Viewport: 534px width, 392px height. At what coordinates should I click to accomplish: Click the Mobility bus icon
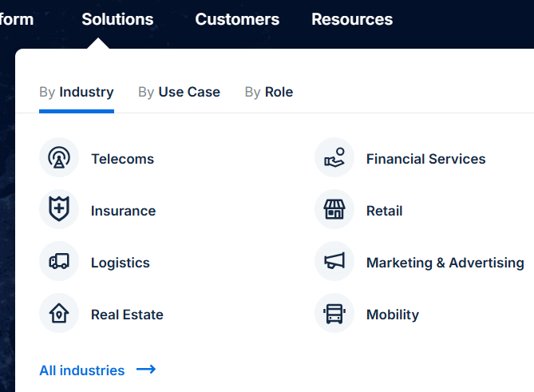[x=334, y=314]
